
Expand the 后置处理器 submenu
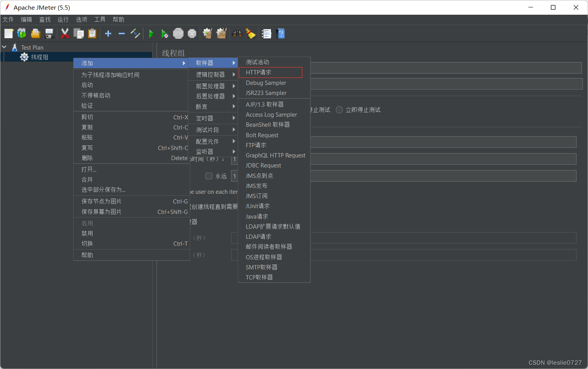(x=213, y=96)
